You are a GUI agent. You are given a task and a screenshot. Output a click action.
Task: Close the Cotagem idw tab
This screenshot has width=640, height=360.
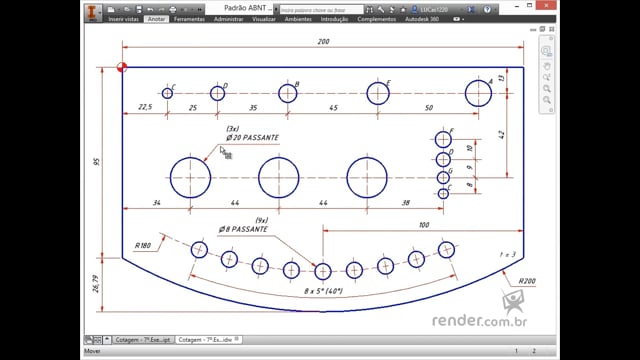(x=237, y=339)
